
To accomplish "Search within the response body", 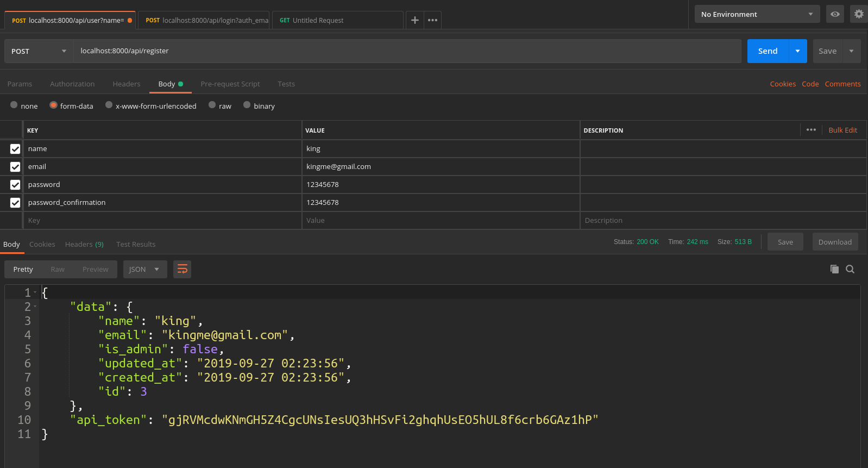I will (x=850, y=269).
